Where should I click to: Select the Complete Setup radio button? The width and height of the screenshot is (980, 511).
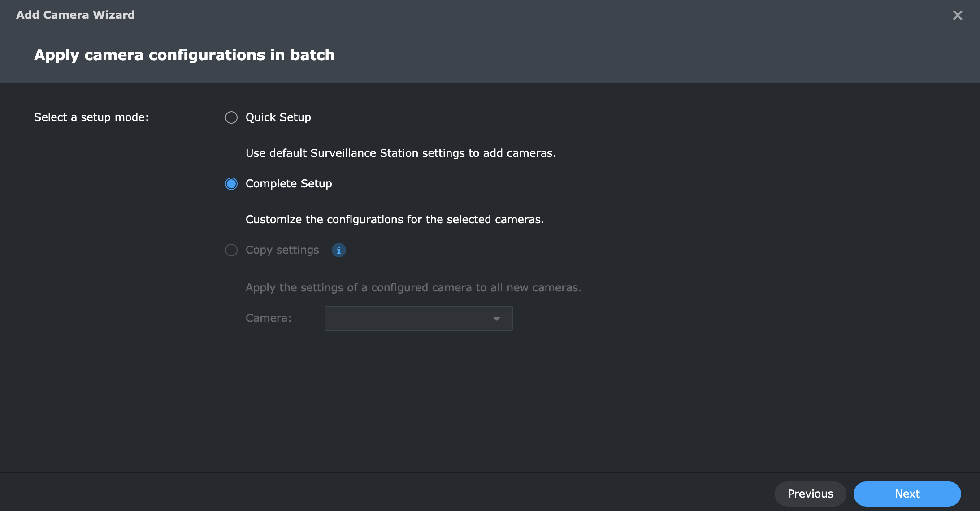click(231, 184)
